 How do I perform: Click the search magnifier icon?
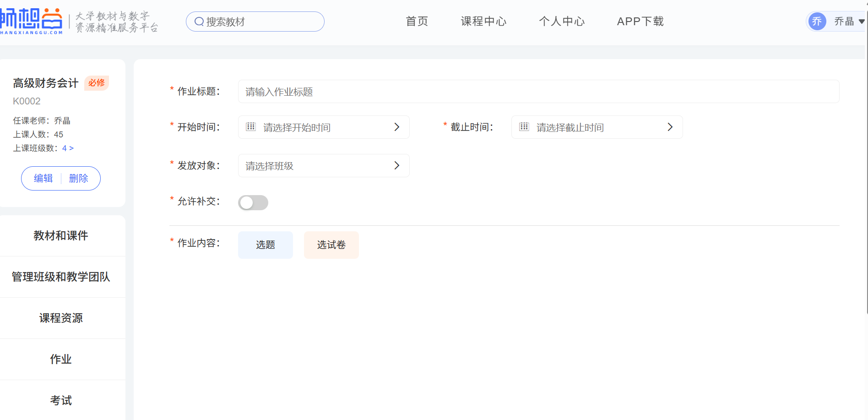coord(199,22)
